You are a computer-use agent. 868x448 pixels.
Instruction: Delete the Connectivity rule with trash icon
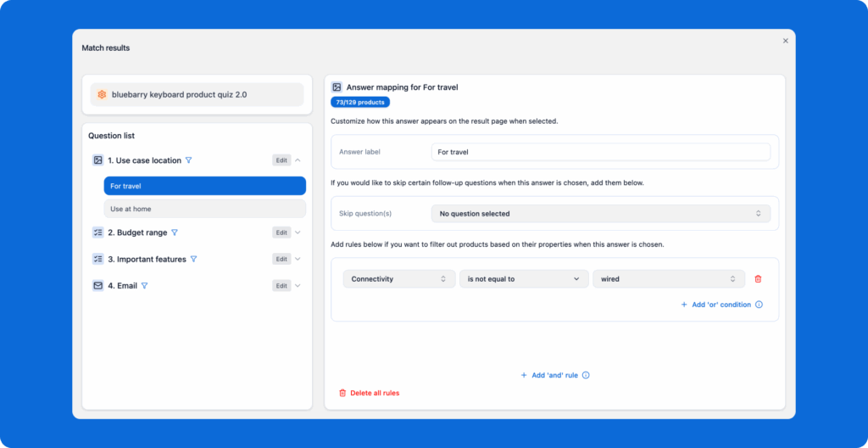(758, 279)
